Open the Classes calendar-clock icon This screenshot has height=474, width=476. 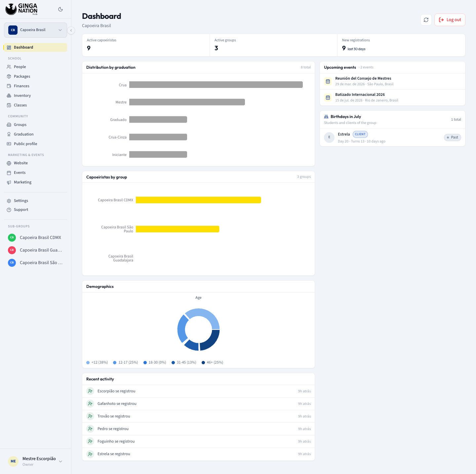9,105
